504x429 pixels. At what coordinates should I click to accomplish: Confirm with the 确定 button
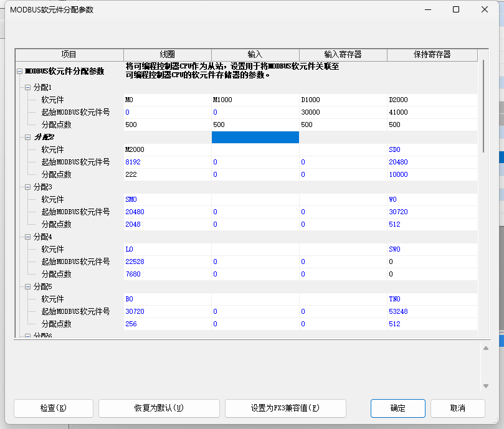tap(397, 408)
